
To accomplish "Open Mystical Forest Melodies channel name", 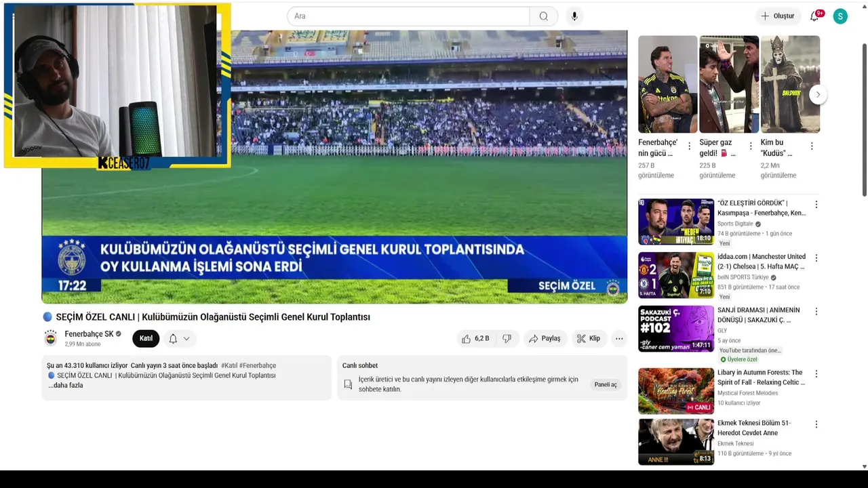I will point(748,393).
